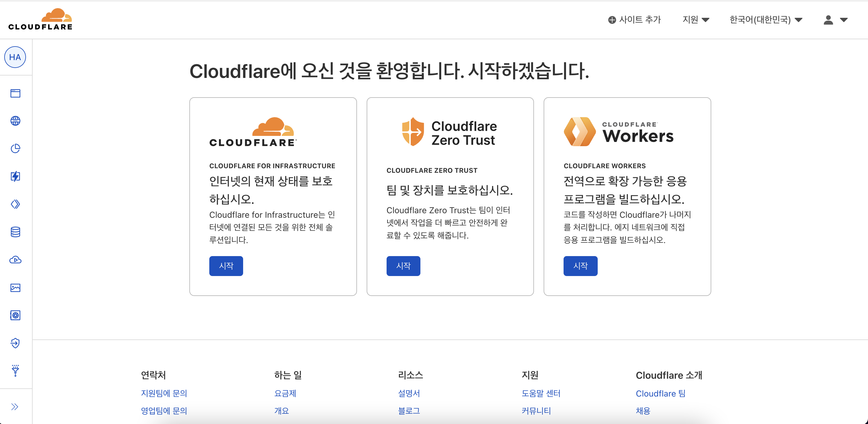Open the Websites browser-window sidebar icon
This screenshot has height=424, width=868.
[15, 93]
